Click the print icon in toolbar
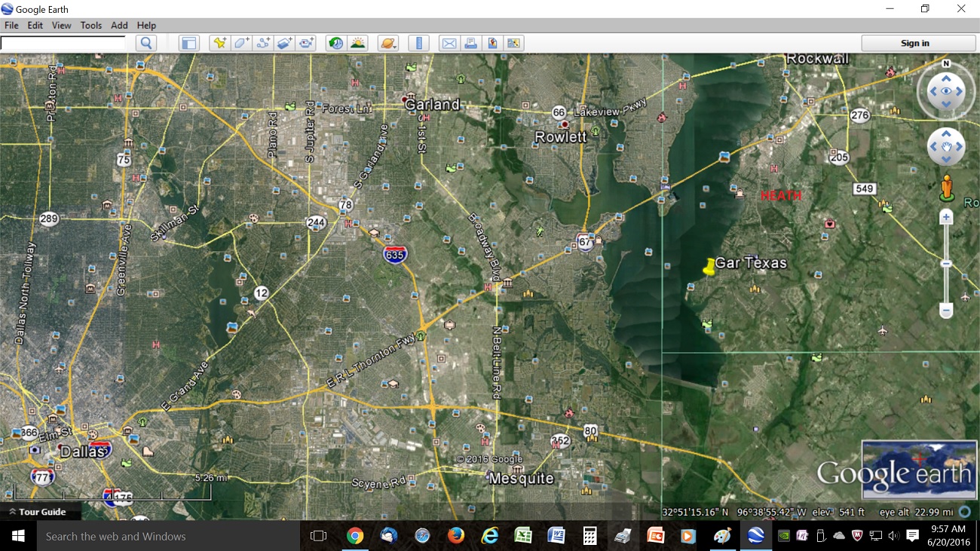This screenshot has height=551, width=980. (x=471, y=43)
